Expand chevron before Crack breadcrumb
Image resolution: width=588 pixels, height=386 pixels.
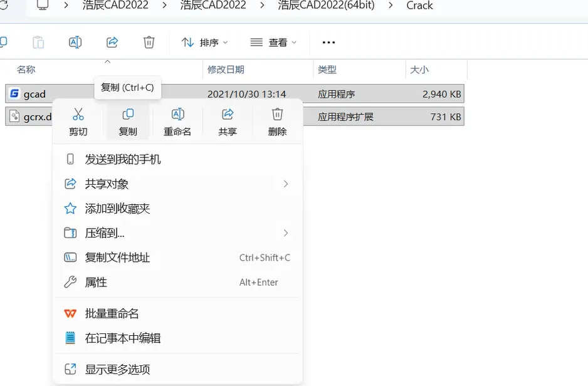[x=391, y=5]
